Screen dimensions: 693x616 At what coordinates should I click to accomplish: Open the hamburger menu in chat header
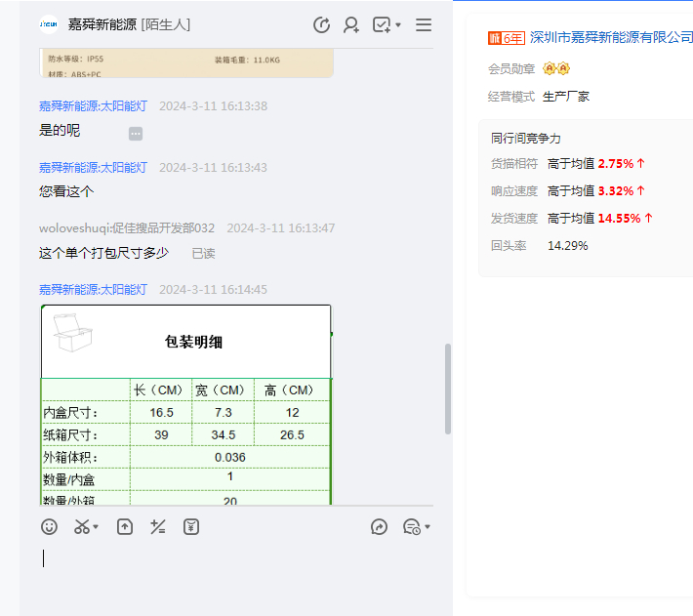[x=424, y=25]
